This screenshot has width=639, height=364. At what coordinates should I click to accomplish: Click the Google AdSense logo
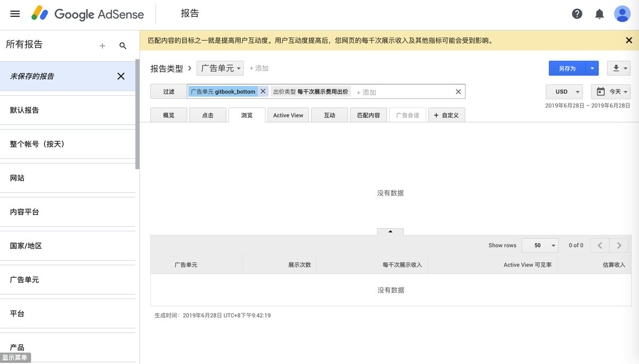[87, 14]
